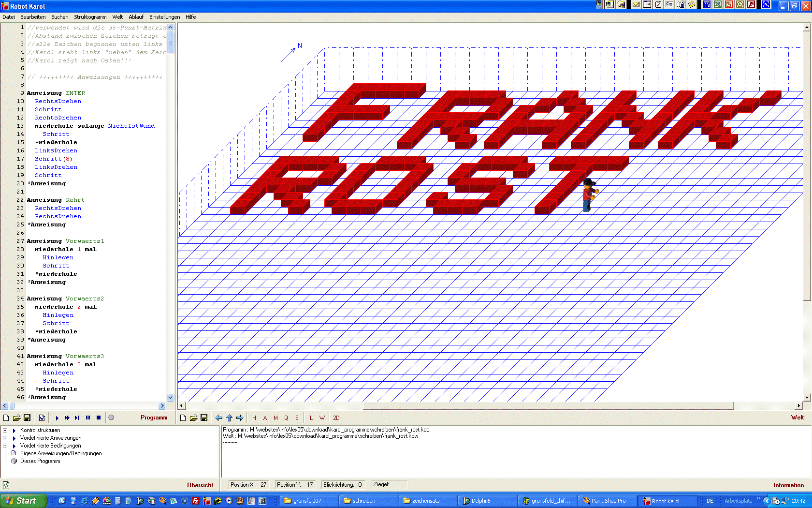
Task: Click the H (Hinlegen) brick button
Action: tap(254, 418)
